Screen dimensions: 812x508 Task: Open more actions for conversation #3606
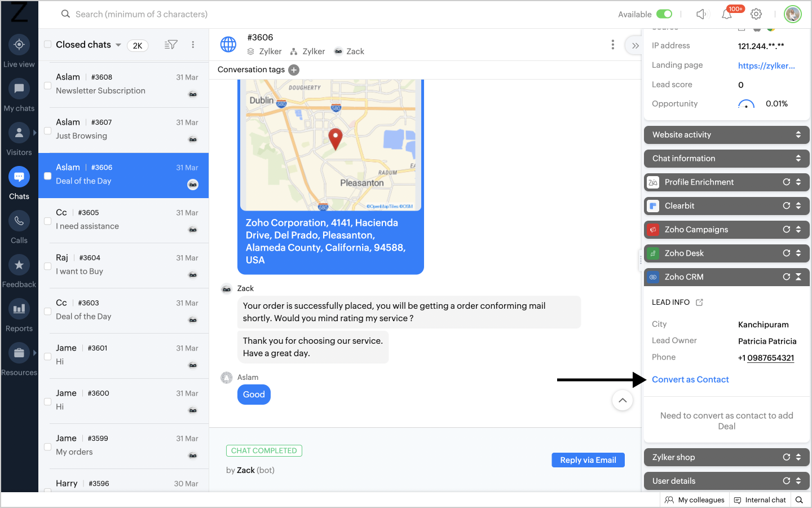coord(613,45)
